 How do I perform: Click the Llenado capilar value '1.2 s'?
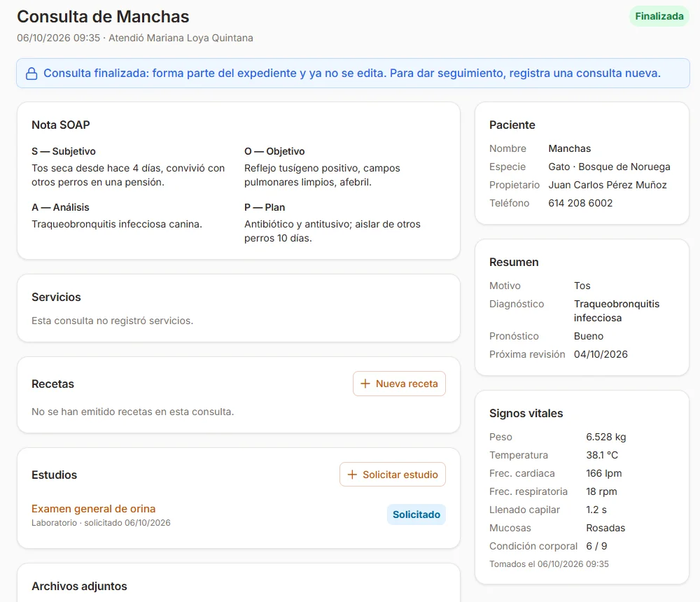[596, 510]
